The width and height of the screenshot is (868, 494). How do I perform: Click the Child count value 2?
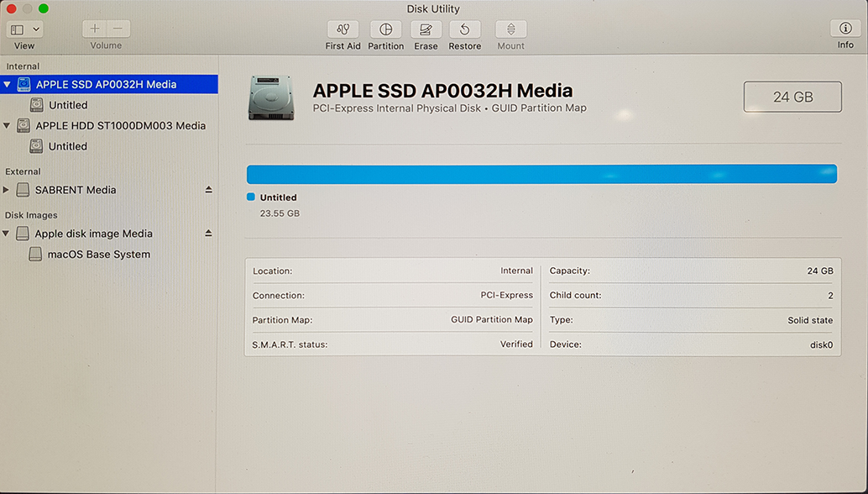830,296
